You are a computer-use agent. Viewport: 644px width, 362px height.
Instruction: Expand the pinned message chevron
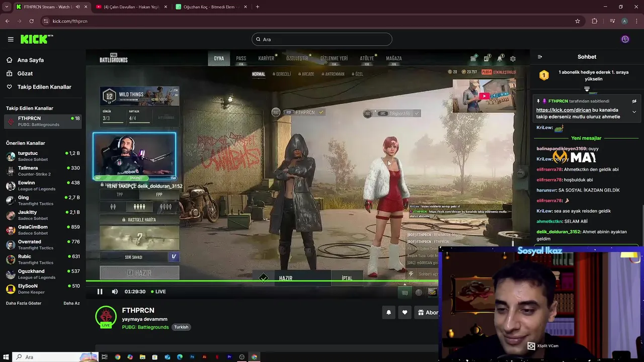(x=634, y=112)
